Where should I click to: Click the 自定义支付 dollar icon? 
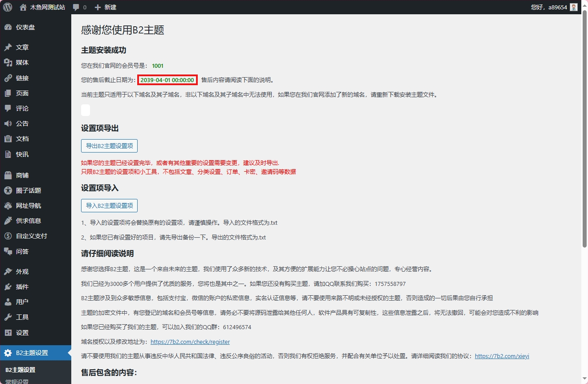point(8,236)
